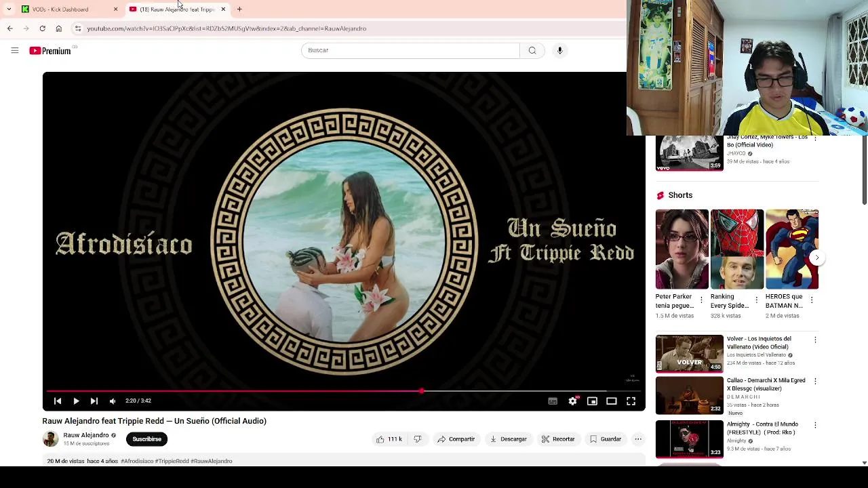Image resolution: width=868 pixels, height=488 pixels.
Task: Click the #RauwAlejandro hashtag link
Action: click(x=212, y=461)
